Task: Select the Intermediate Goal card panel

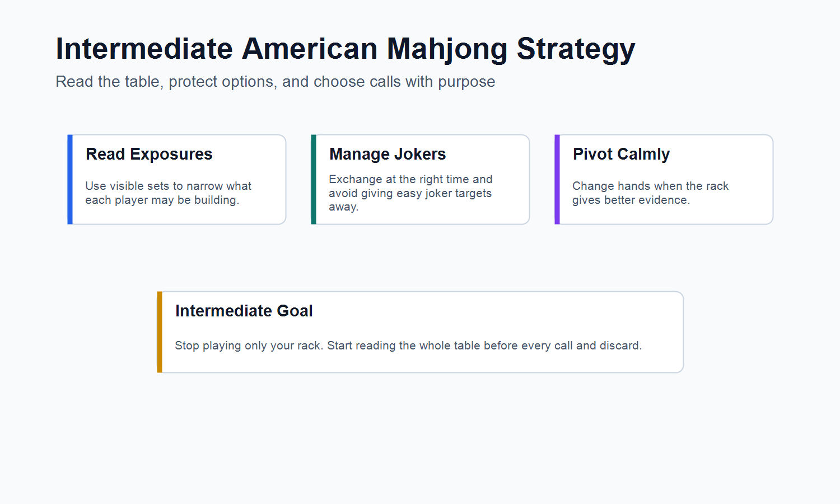Action: pos(421,332)
